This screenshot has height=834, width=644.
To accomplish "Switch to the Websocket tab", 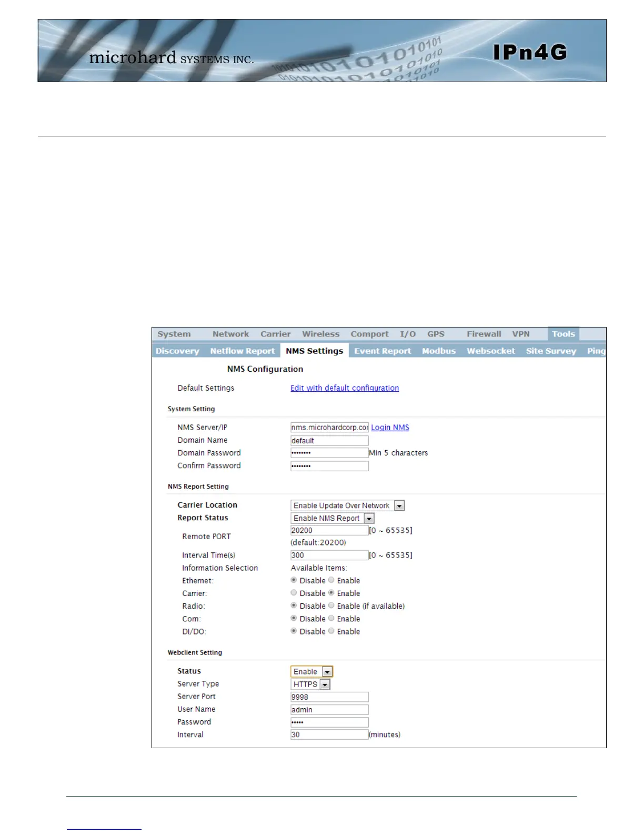I will (491, 351).
